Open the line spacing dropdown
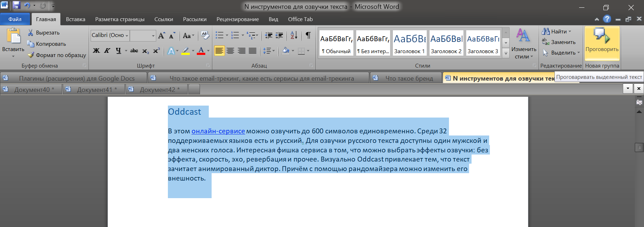This screenshot has height=227, width=644. pyautogui.click(x=269, y=51)
